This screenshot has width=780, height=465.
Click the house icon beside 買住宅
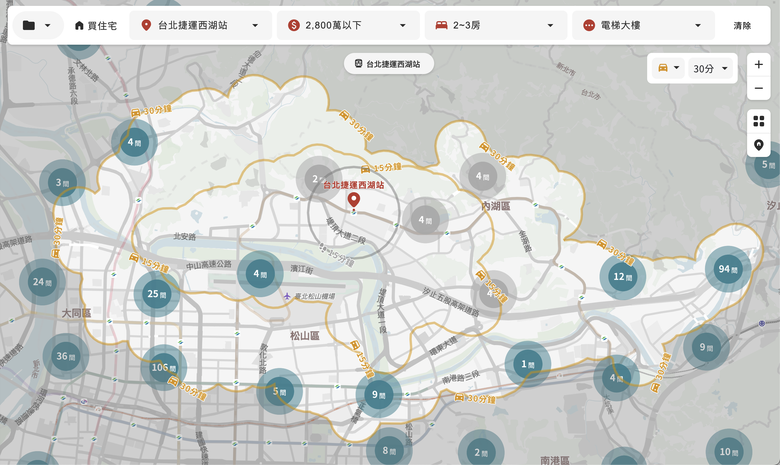pyautogui.click(x=79, y=25)
